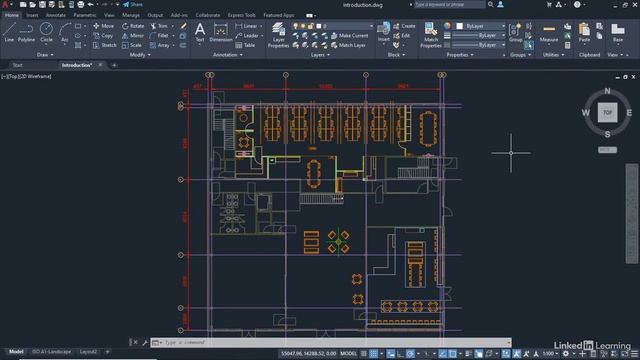Activate the Scale tool
Screen dimensions: 640x360
pos(132,45)
